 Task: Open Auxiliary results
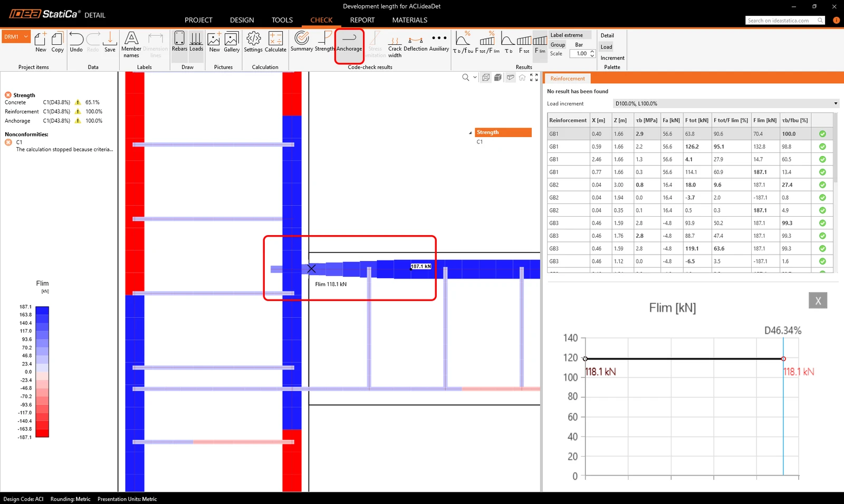(x=439, y=42)
